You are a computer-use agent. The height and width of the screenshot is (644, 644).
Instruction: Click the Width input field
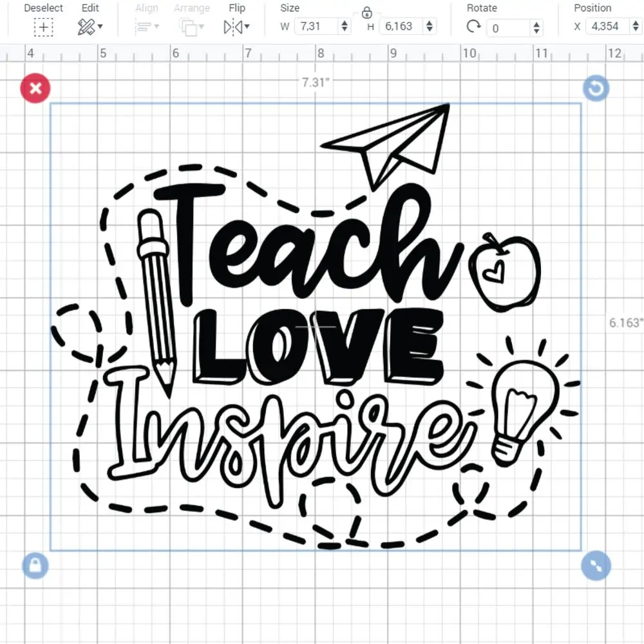[317, 26]
